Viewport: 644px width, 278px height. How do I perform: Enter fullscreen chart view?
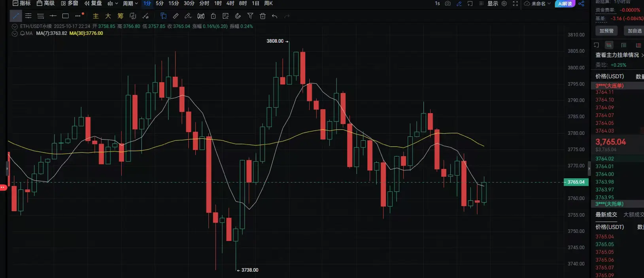pos(516,3)
